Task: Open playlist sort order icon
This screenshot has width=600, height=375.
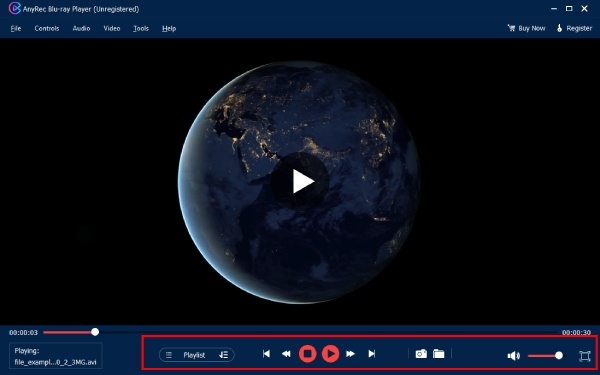Action: tap(223, 355)
